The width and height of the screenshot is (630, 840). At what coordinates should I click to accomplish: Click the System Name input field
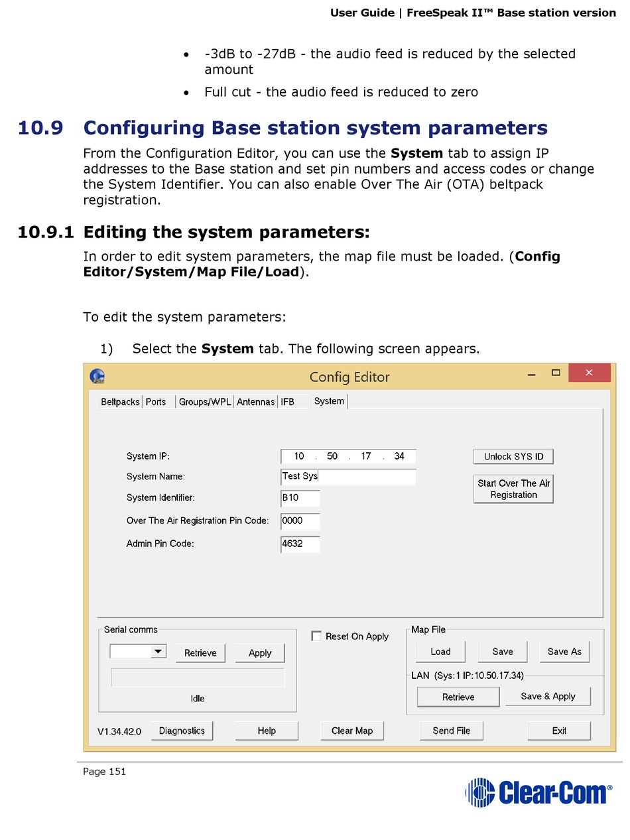pyautogui.click(x=349, y=476)
